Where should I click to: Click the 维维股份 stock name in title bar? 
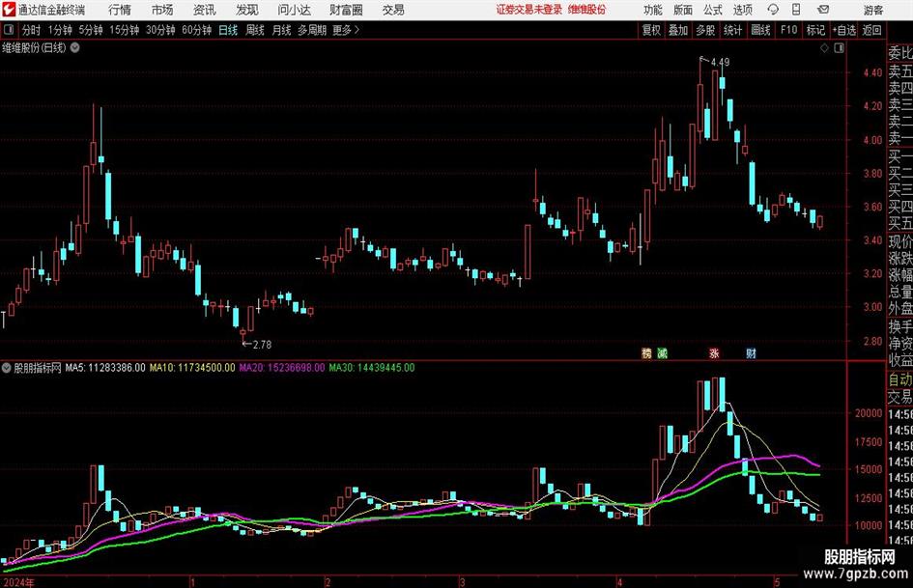pyautogui.click(x=586, y=10)
